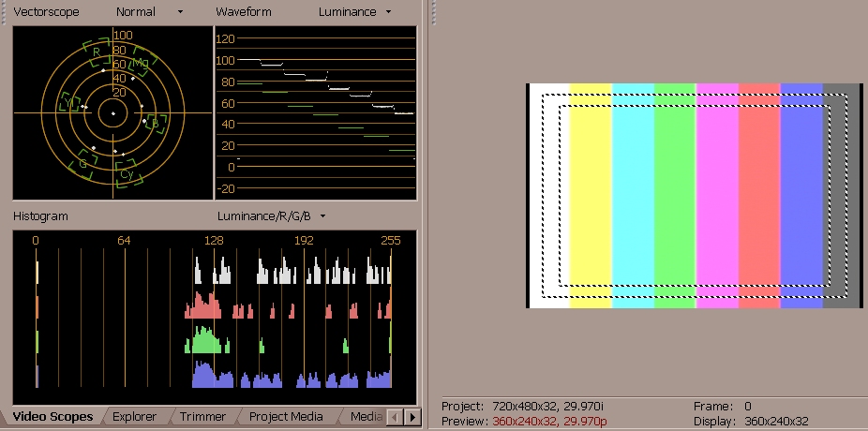Click the magenta bar in the preview

tap(717, 196)
